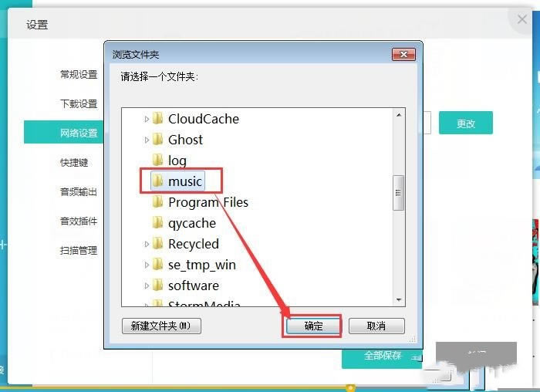Image resolution: width=540 pixels, height=392 pixels.
Task: Confirm folder selection with 确定
Action: pos(314,326)
